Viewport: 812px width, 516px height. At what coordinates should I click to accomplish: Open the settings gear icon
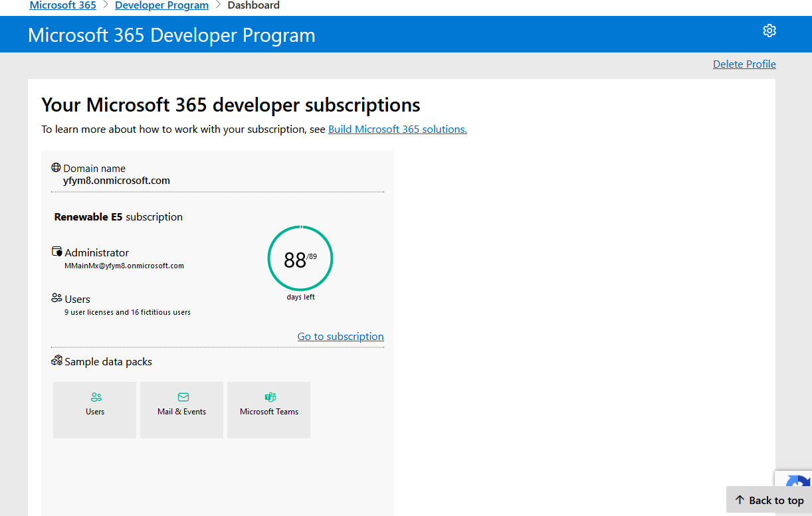click(x=769, y=31)
